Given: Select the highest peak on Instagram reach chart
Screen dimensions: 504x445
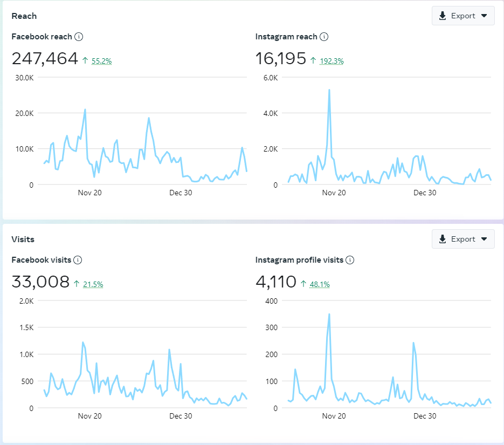Looking at the screenshot, I should pos(329,90).
